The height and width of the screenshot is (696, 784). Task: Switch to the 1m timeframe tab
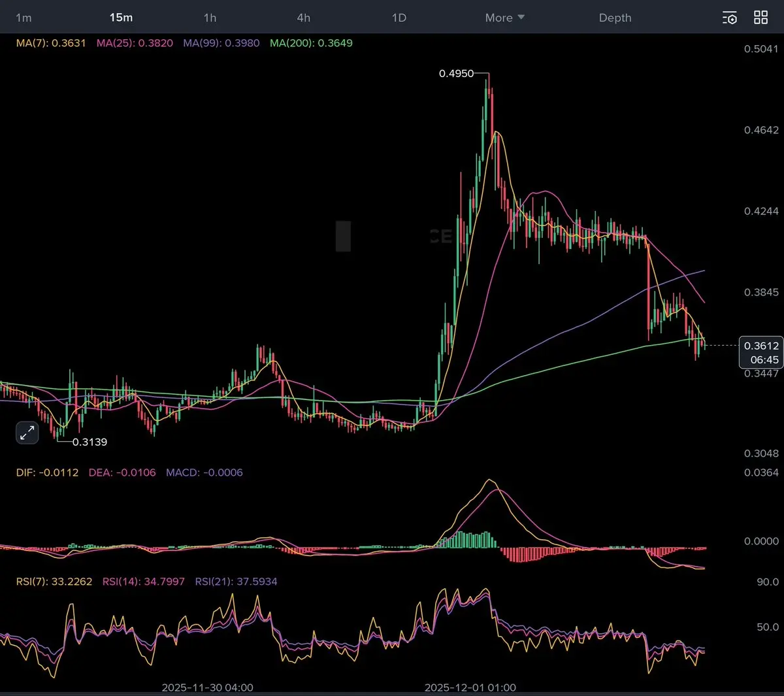(24, 18)
